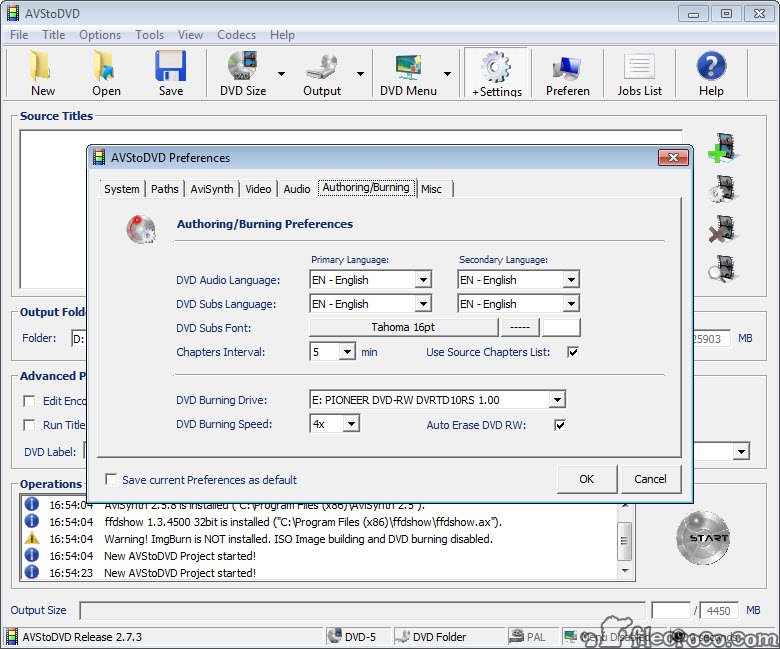Click the Authoring/Burning disc icon in dialog

(141, 229)
